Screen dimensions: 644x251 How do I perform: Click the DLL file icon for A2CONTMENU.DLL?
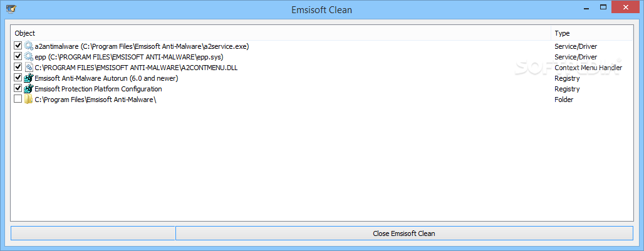coord(28,67)
